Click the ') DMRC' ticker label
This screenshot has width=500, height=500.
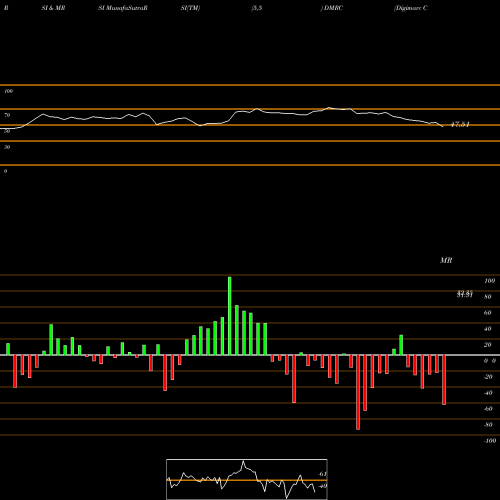pos(332,8)
